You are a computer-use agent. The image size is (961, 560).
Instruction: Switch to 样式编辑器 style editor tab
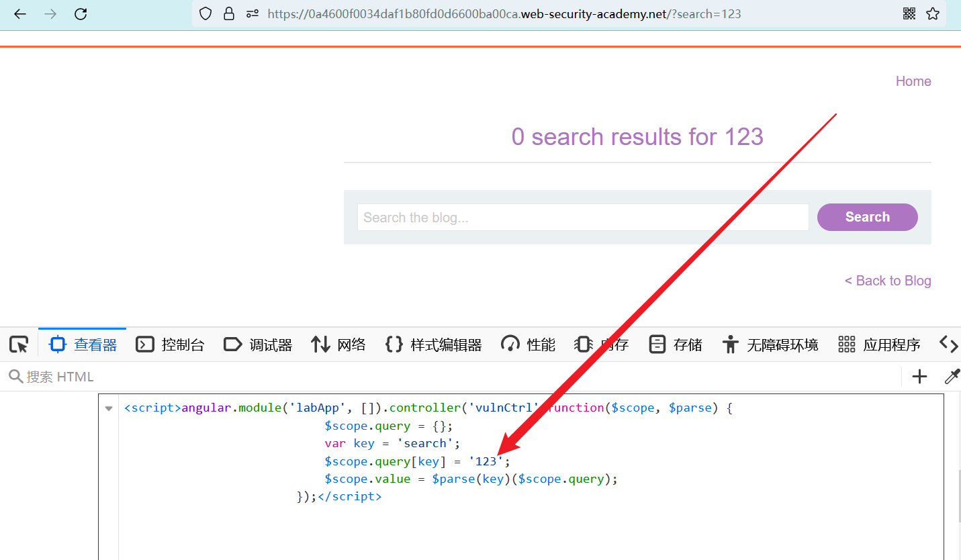click(434, 344)
